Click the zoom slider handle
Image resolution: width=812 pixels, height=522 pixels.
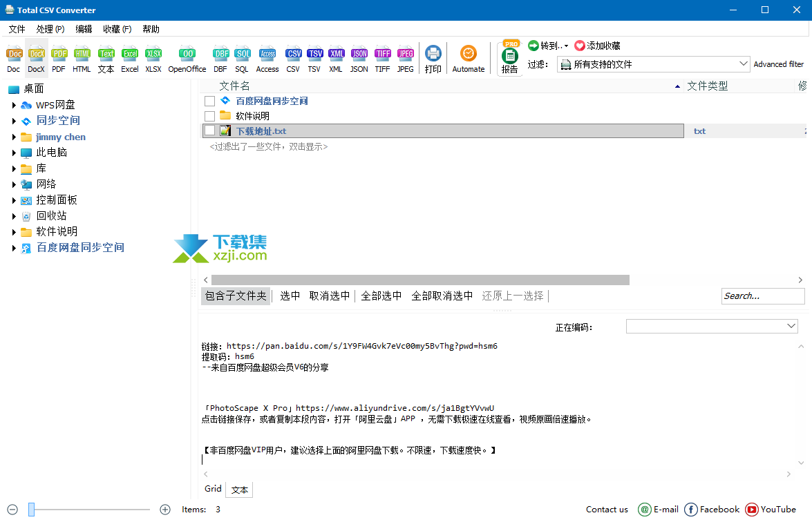(32, 510)
